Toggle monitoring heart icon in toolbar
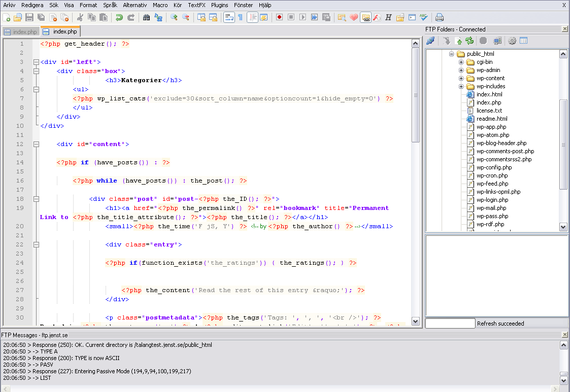Viewport: 570px width, 392px height. [354, 17]
